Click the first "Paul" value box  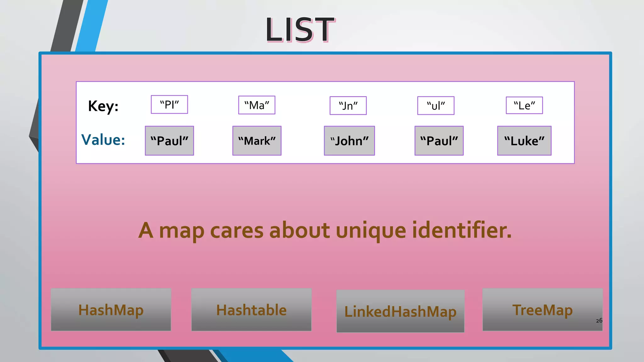[169, 141]
